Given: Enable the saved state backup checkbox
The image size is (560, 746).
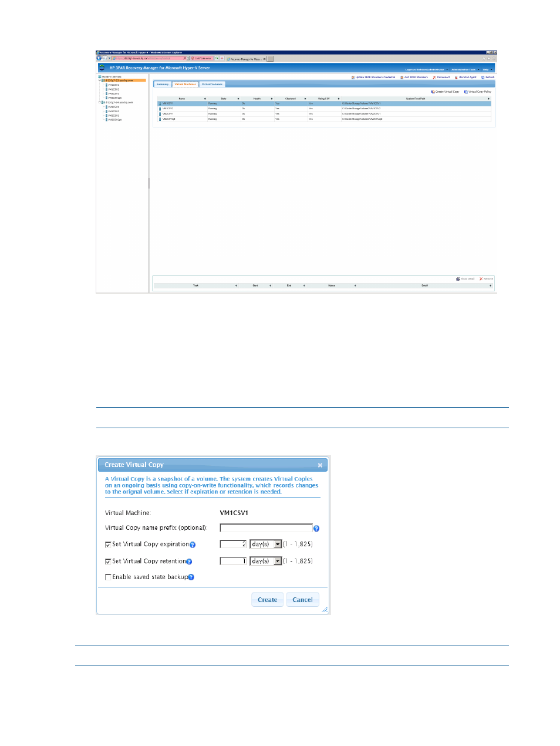Looking at the screenshot, I should 108,577.
